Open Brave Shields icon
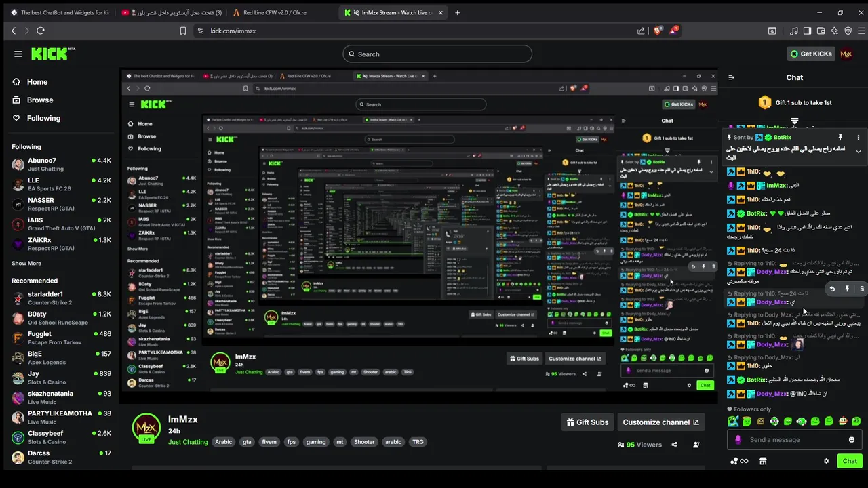Viewport: 868px width, 488px height. [x=657, y=30]
